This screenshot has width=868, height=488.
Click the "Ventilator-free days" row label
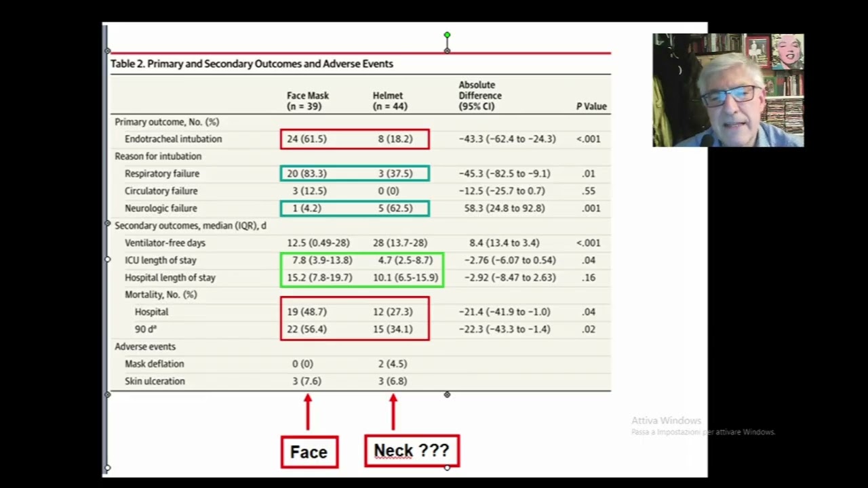click(x=165, y=243)
